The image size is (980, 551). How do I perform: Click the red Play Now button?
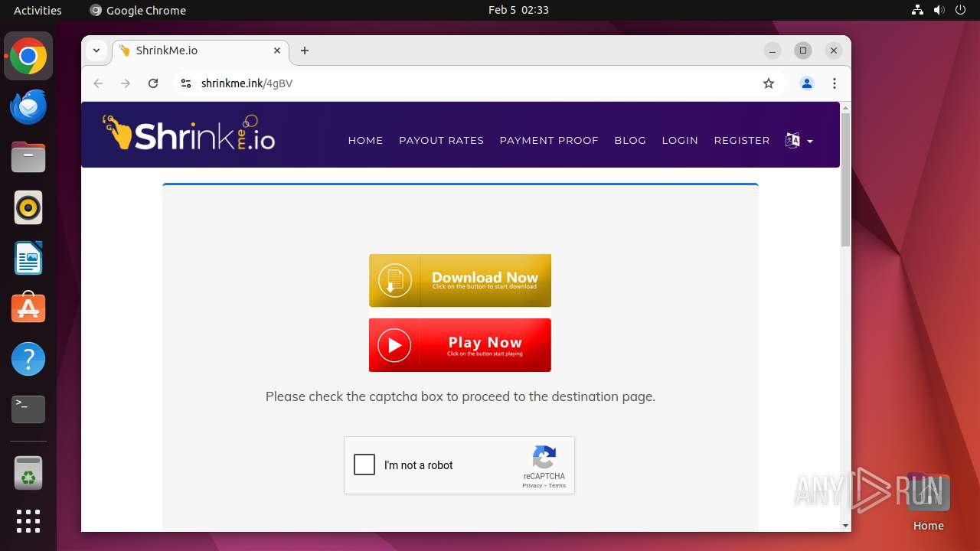click(460, 345)
